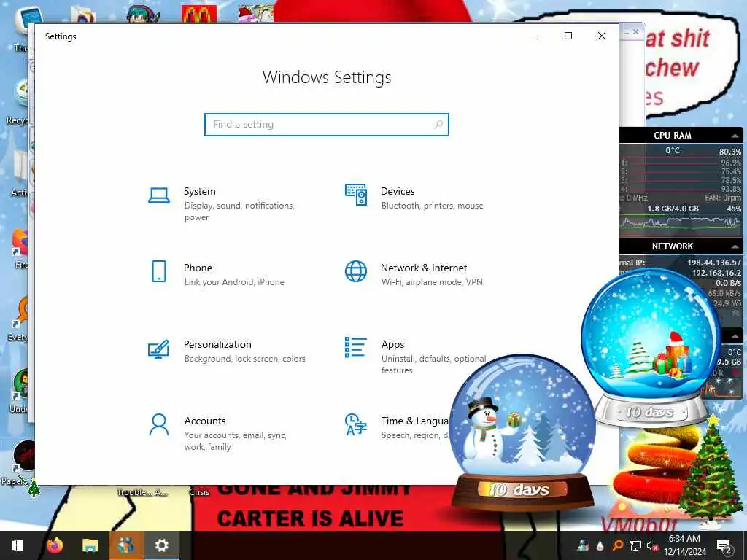Click the 'Wi-Fi, airplane mode, VPN' description
The image size is (747, 560).
tap(432, 282)
